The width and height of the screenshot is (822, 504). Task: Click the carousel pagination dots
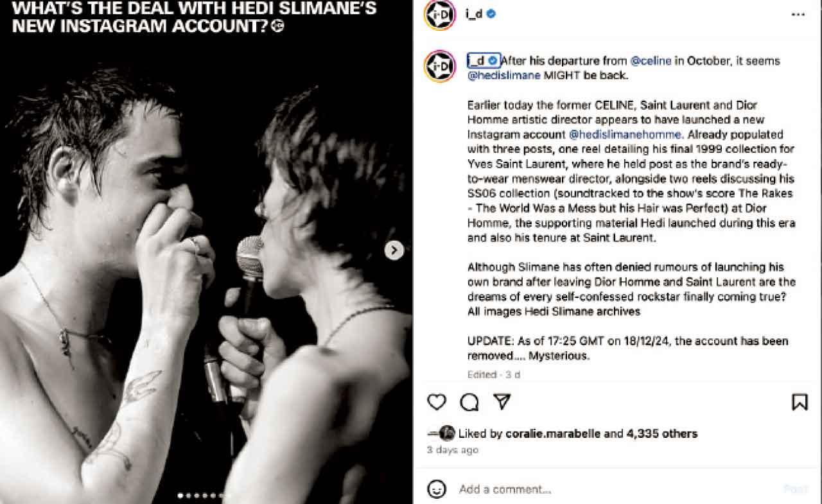coord(200,495)
